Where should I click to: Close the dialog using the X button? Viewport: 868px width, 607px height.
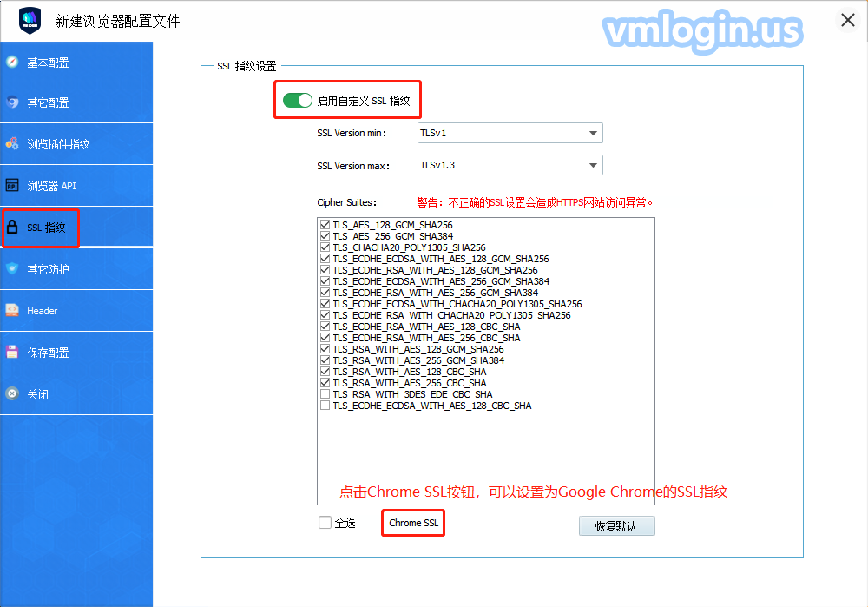coord(848,20)
